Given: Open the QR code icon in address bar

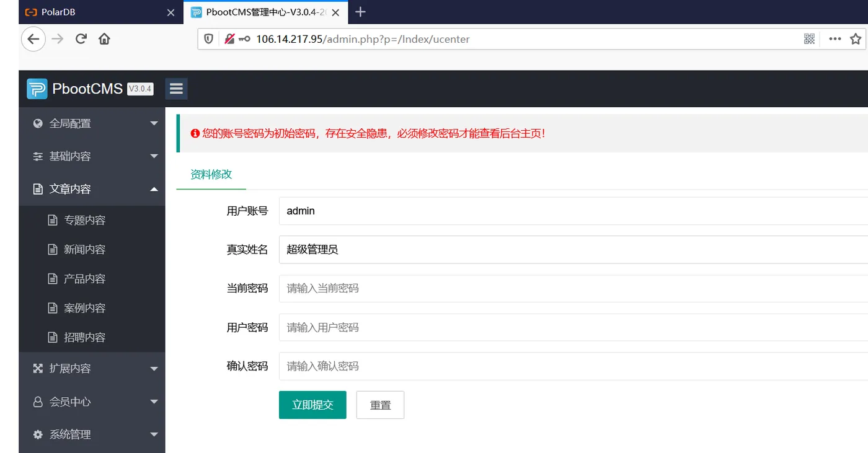Looking at the screenshot, I should coord(809,39).
